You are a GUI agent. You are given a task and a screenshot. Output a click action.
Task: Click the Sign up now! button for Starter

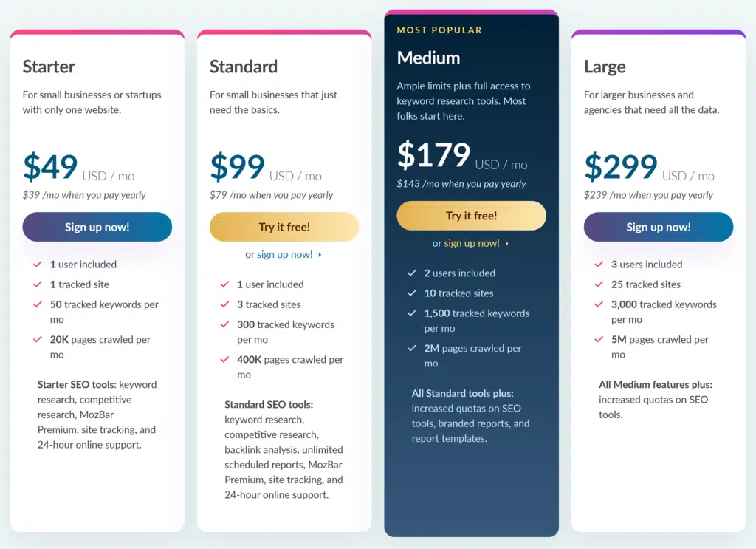click(97, 227)
